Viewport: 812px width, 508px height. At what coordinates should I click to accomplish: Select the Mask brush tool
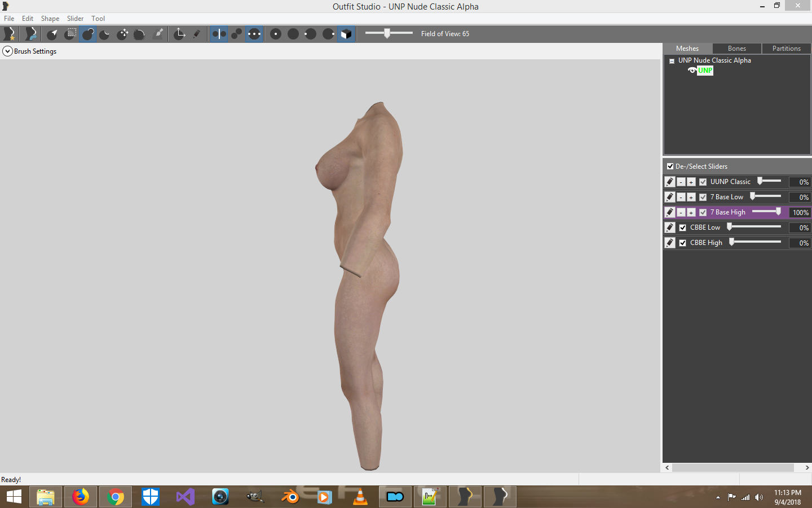tap(70, 34)
